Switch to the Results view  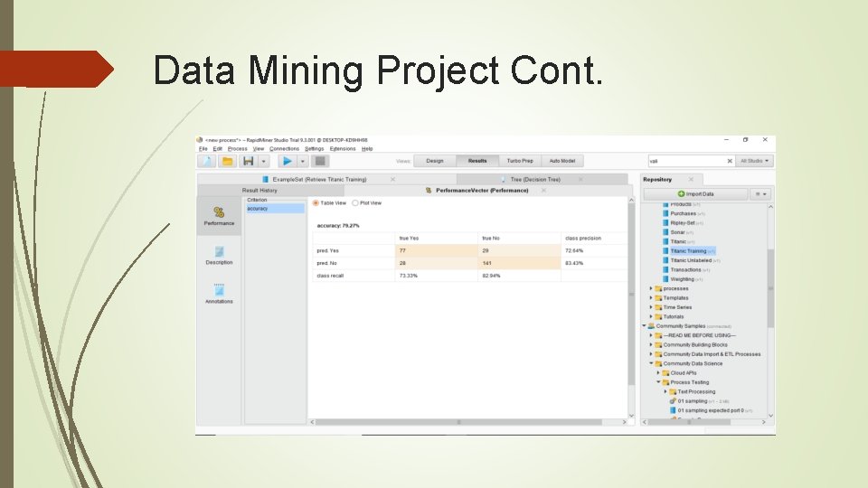click(x=477, y=161)
